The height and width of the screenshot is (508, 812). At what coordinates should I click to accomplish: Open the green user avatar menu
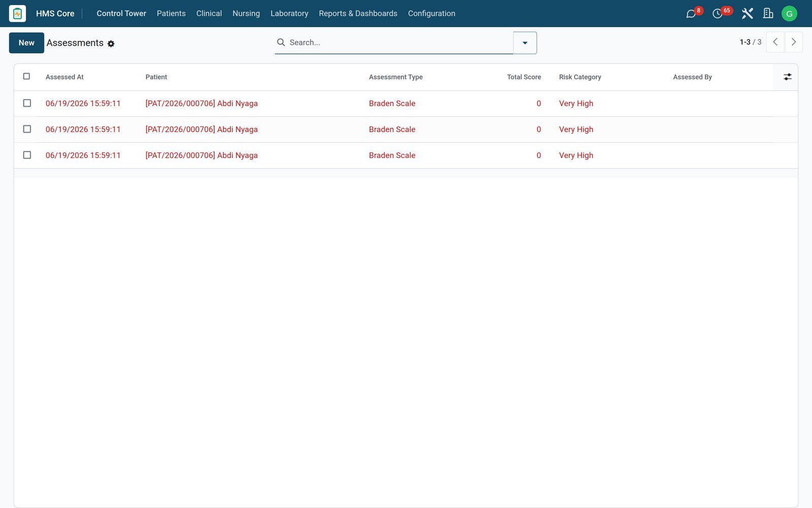point(789,14)
